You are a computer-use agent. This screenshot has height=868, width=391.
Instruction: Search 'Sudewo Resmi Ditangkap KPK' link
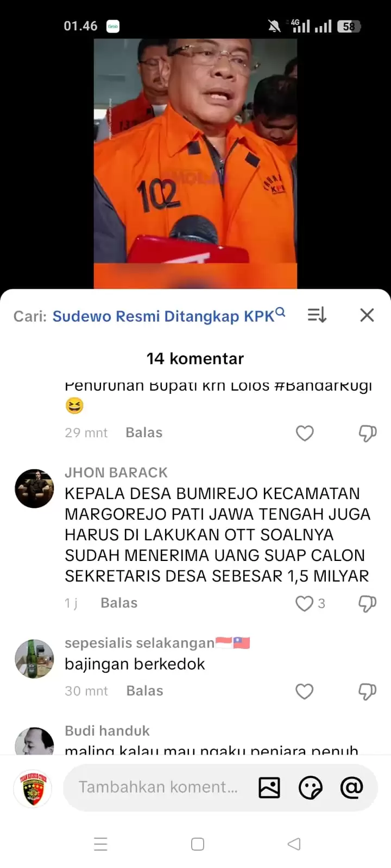pos(168,316)
